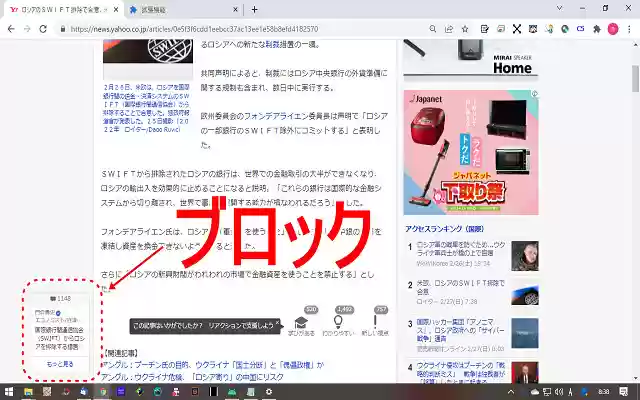Open the notification center icon in the taskbar
The height and width of the screenshot is (400, 640).
coord(624,392)
